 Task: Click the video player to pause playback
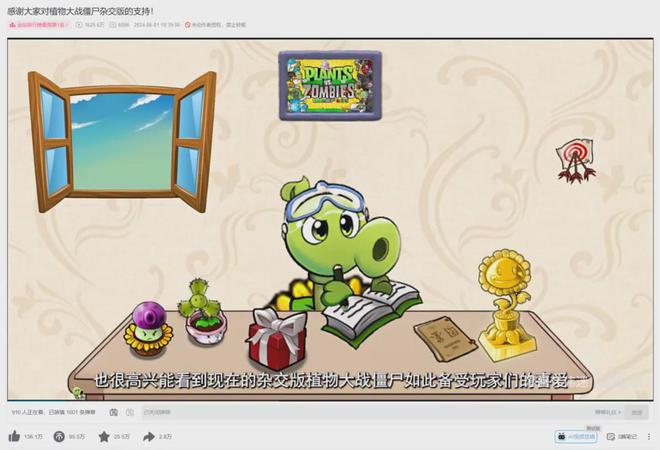point(330,219)
